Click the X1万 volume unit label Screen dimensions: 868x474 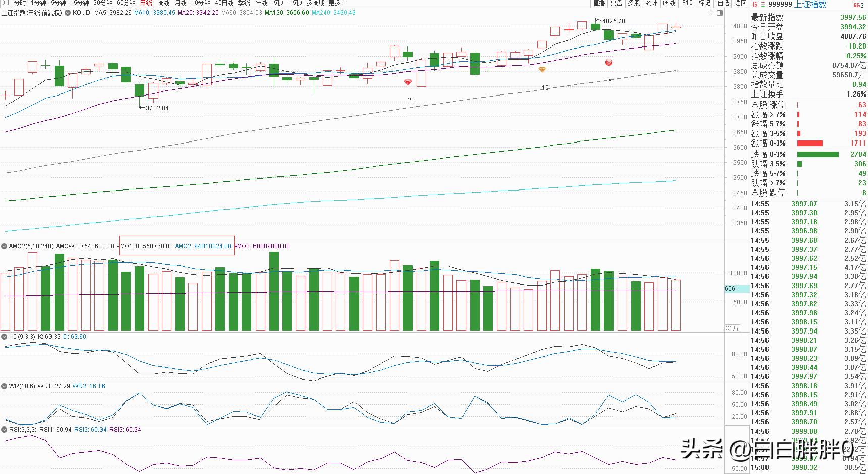coord(732,328)
